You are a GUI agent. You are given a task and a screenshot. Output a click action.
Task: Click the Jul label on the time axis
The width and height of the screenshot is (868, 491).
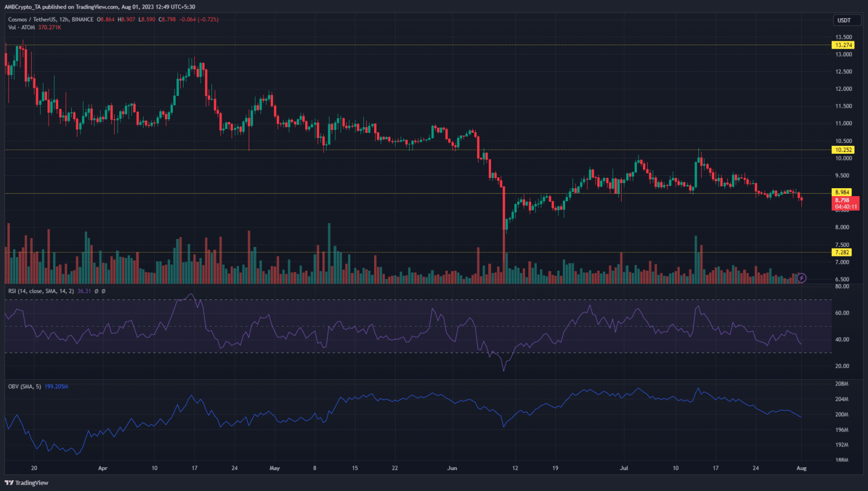pos(624,468)
